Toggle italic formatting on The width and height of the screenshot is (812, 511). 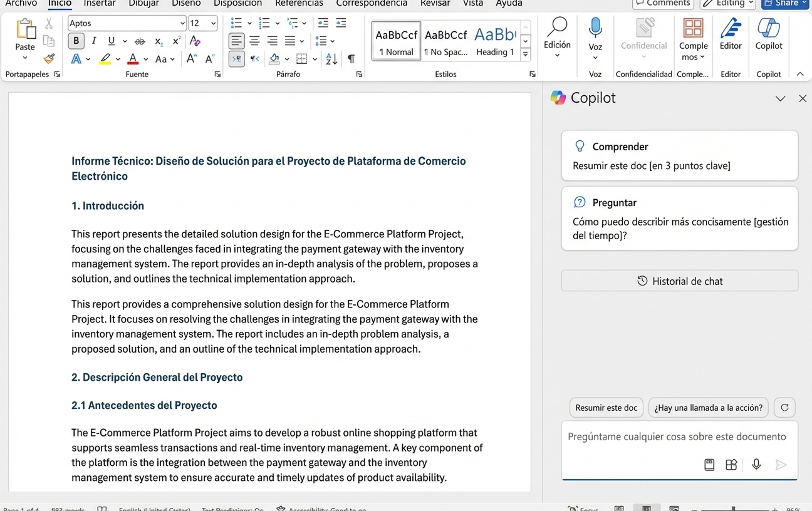pos(95,41)
